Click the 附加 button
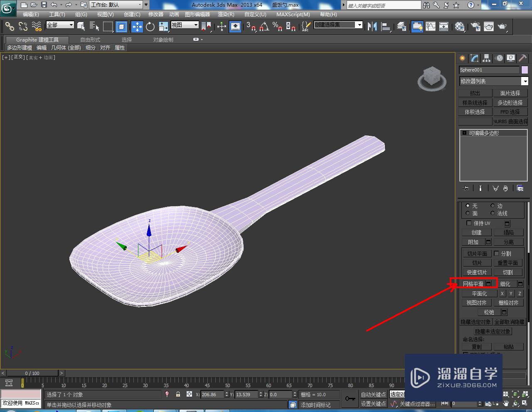This screenshot has width=532, height=412. (473, 242)
